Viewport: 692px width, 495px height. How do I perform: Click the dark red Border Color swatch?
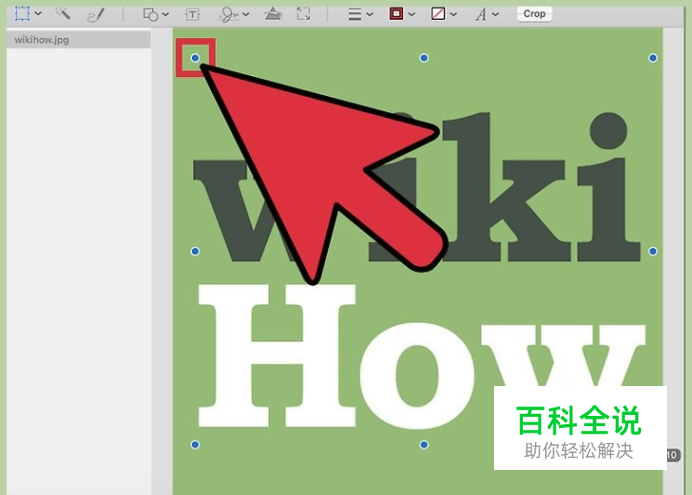396,14
